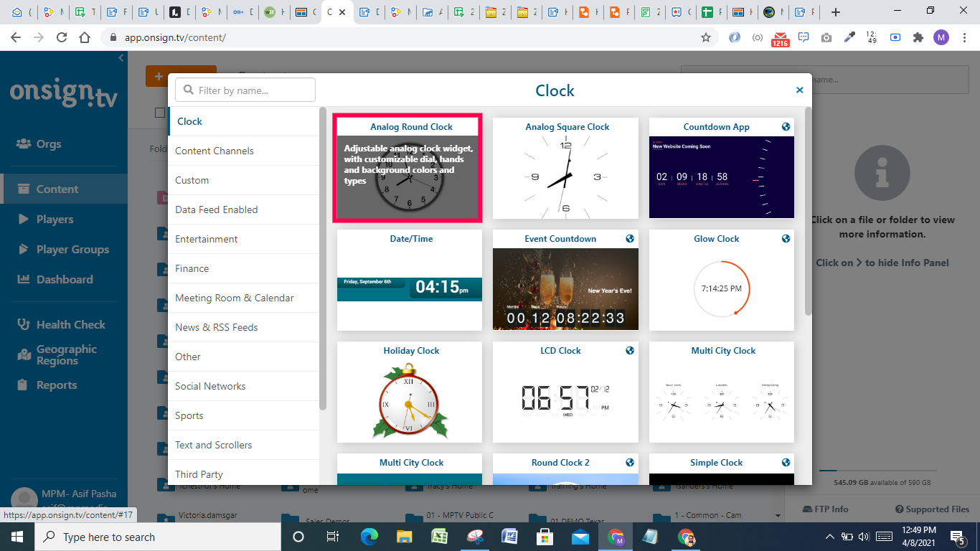Open Text and Scrollers category

[x=244, y=445]
